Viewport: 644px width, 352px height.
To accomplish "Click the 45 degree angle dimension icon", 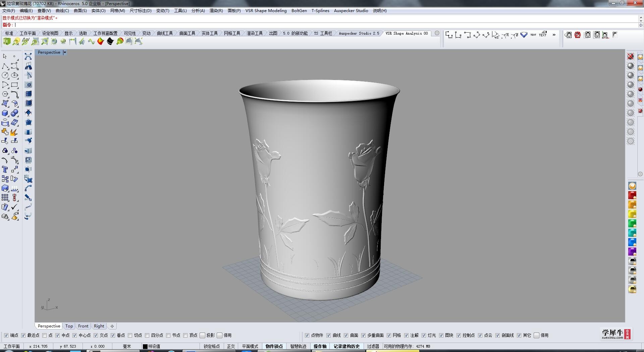I will click(x=496, y=35).
